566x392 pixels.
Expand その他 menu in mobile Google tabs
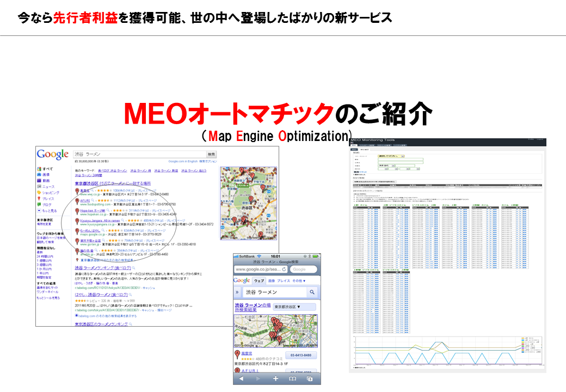coord(299,280)
